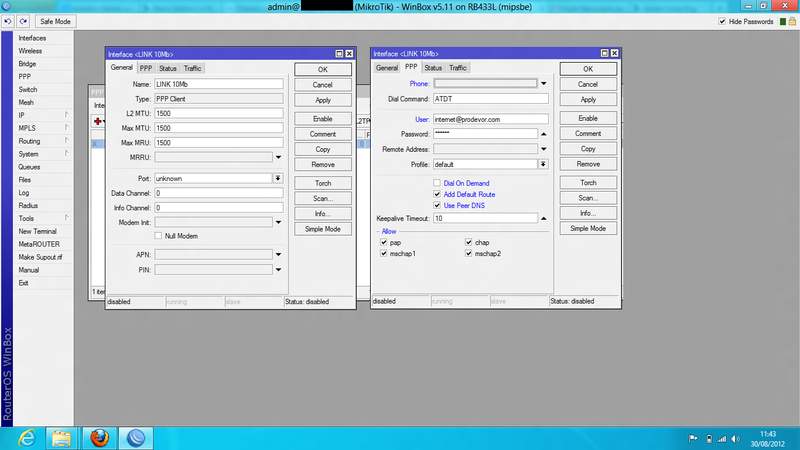Viewport: 800px width, 450px height.
Task: Click Simple Mode in the left Interface window
Action: (x=323, y=229)
